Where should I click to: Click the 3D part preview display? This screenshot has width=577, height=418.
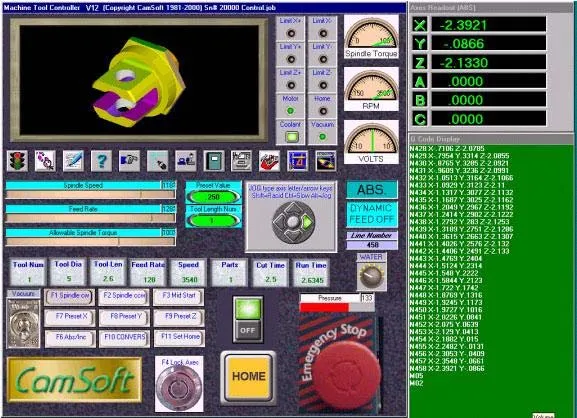tap(139, 80)
